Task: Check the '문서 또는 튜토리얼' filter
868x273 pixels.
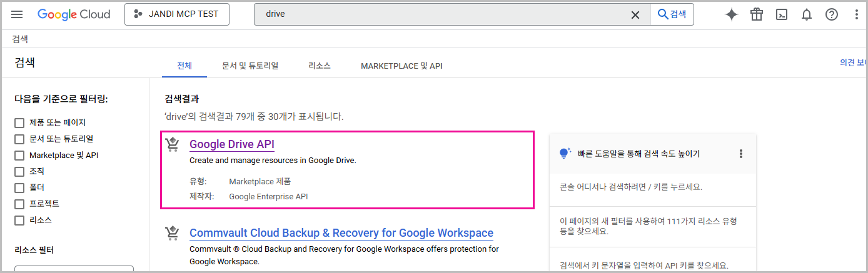Action: click(19, 139)
